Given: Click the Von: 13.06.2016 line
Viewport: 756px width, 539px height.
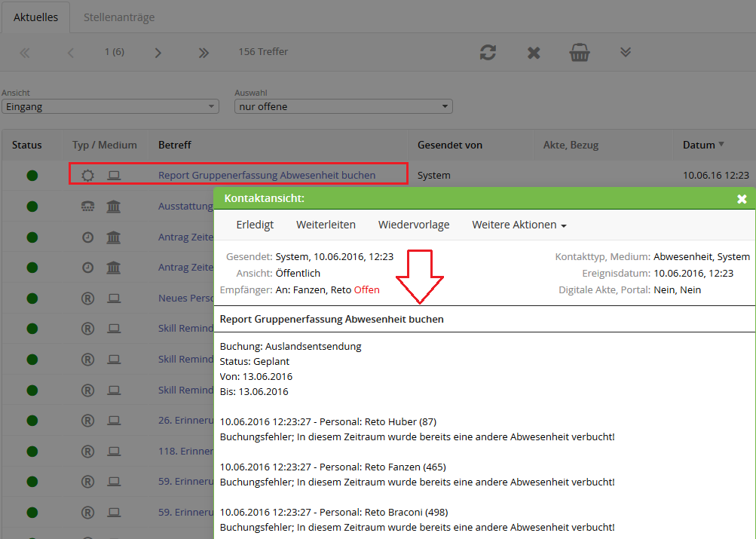Looking at the screenshot, I should tap(256, 376).
